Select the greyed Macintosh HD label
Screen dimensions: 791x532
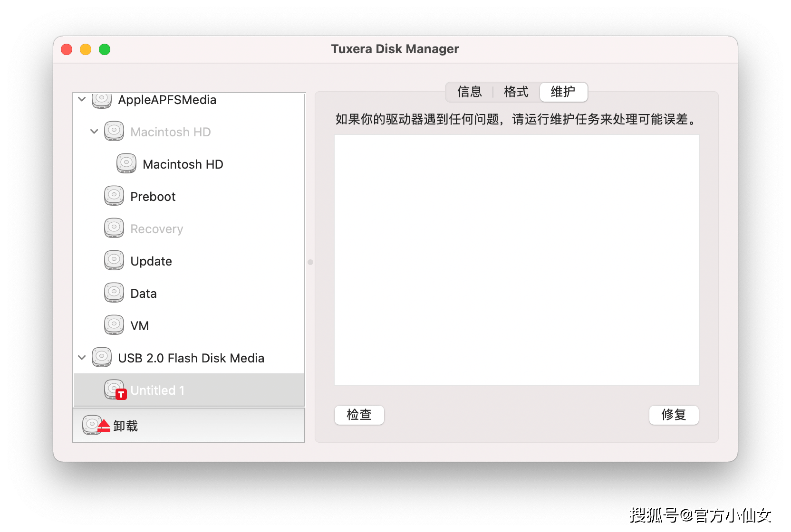[x=171, y=132]
